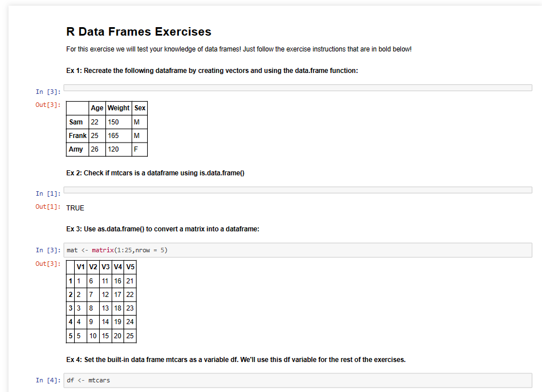Click the Ex 4 mtcars instruction text

pyautogui.click(x=236, y=360)
